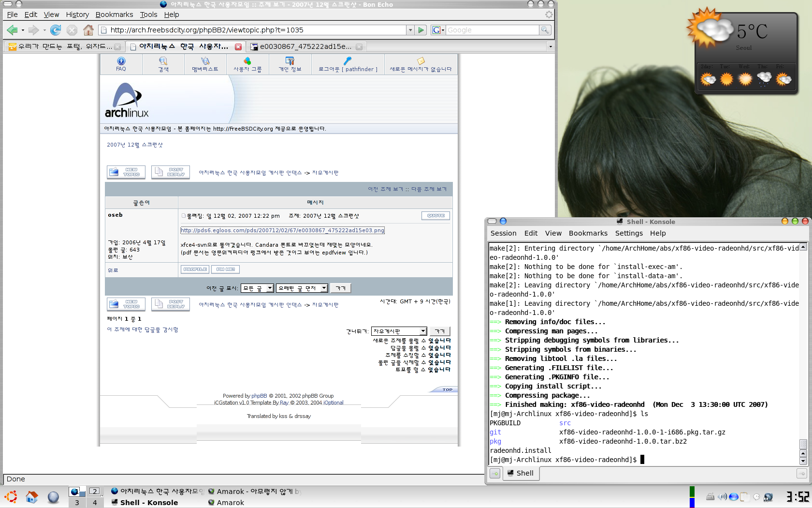Open the Konsole Session menu
Image resolution: width=812 pixels, height=508 pixels.
503,233
